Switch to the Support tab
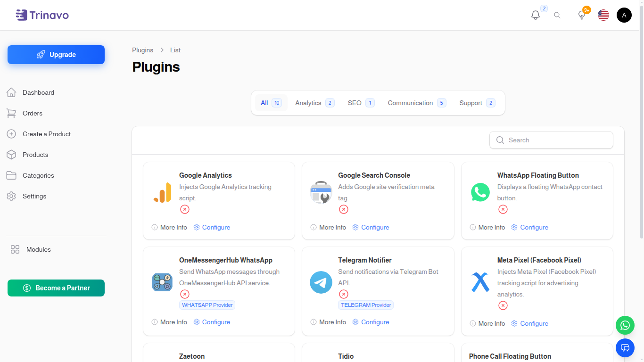Image resolution: width=644 pixels, height=362 pixels. 477,103
